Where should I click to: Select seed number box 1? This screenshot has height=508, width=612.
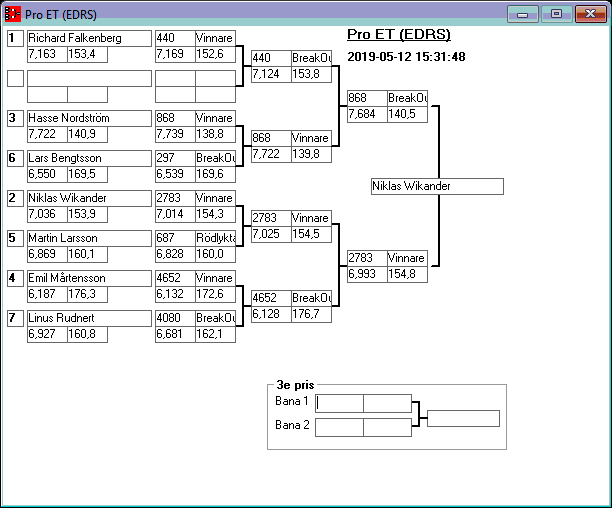(x=15, y=38)
